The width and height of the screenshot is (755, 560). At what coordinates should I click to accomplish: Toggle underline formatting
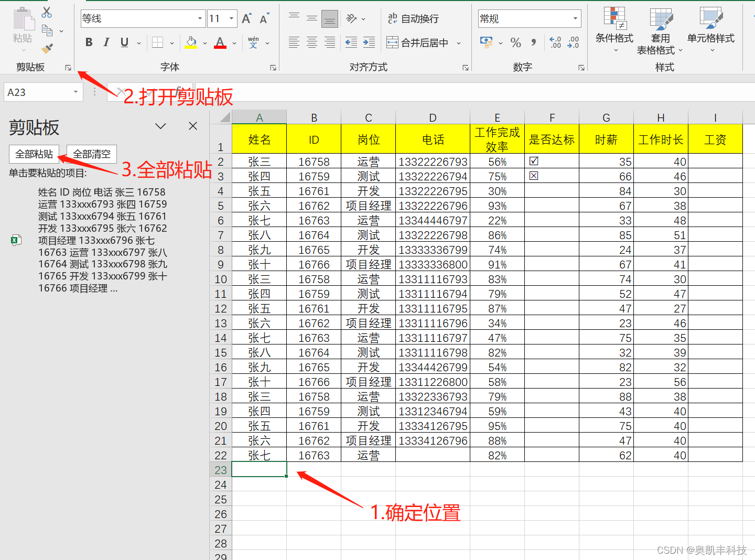124,42
